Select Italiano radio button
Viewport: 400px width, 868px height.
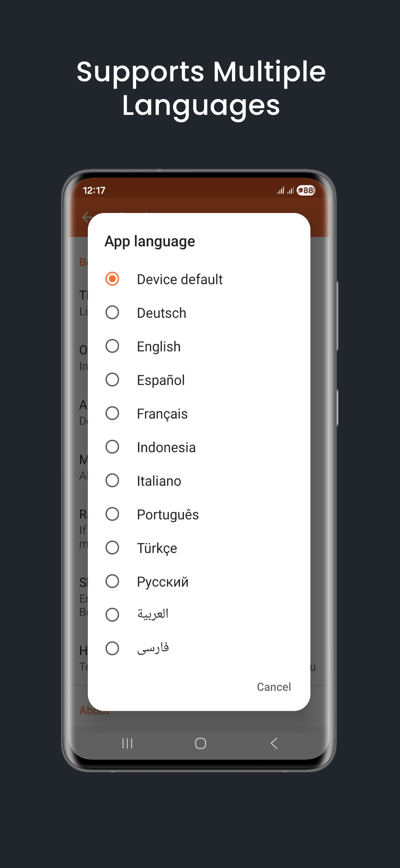coord(112,481)
